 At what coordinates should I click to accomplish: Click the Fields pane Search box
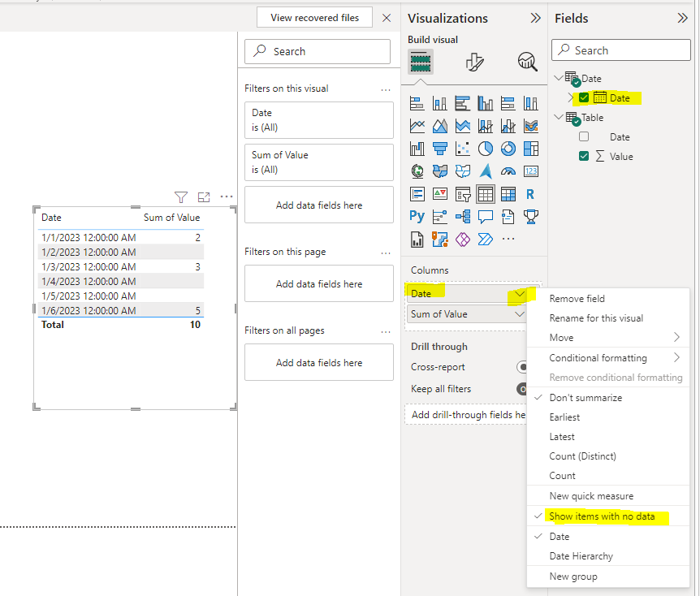click(621, 50)
